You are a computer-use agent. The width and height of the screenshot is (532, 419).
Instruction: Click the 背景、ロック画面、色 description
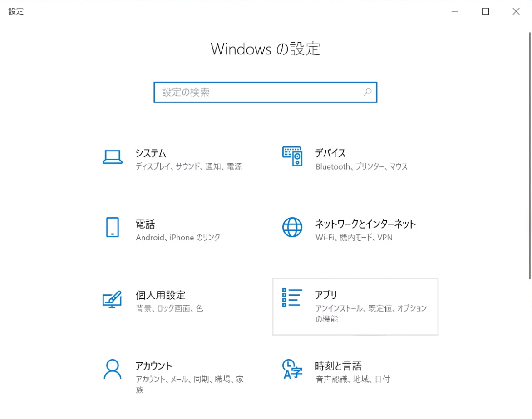click(x=169, y=308)
